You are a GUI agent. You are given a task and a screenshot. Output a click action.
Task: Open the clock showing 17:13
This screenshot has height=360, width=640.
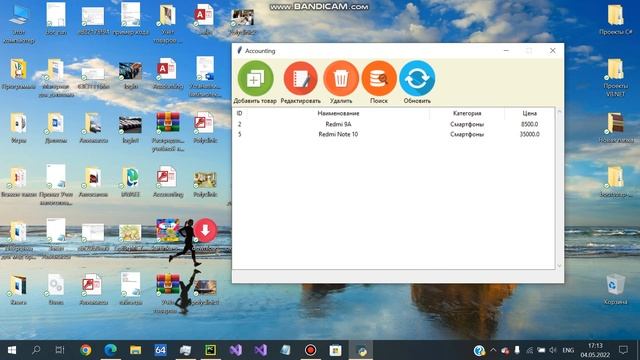(595, 350)
